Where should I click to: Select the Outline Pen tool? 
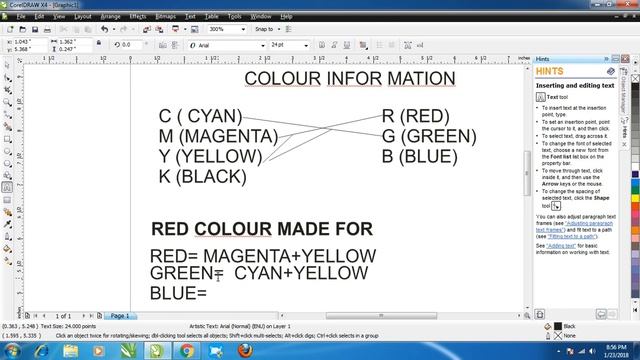click(7, 236)
